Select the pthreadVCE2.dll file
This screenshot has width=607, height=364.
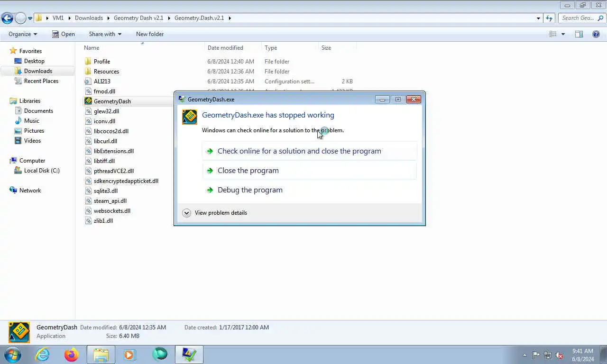point(114,171)
